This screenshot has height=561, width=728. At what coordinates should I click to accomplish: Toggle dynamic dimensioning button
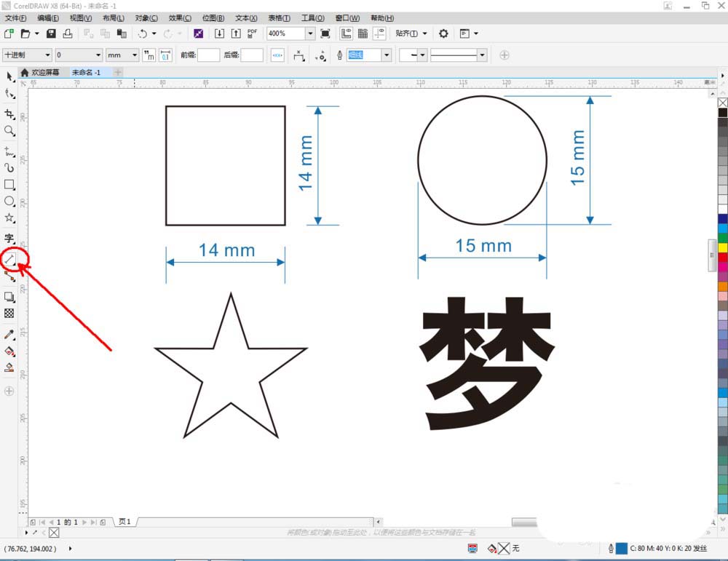pyautogui.click(x=277, y=55)
